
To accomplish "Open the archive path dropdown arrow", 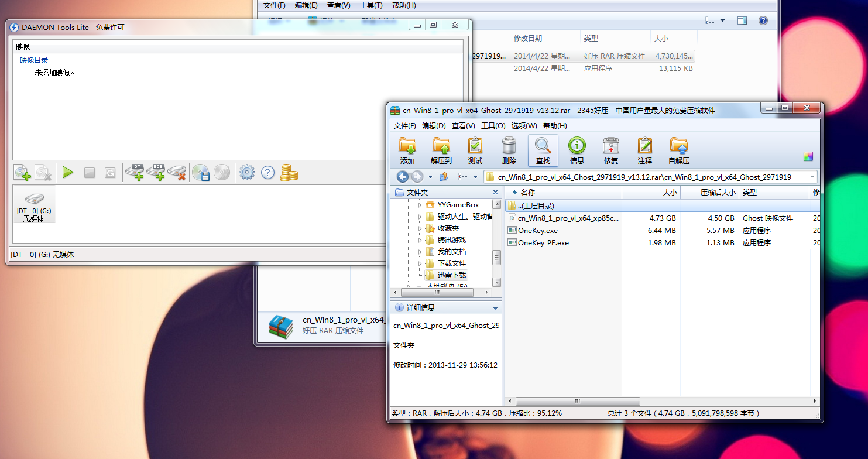I will click(x=812, y=177).
